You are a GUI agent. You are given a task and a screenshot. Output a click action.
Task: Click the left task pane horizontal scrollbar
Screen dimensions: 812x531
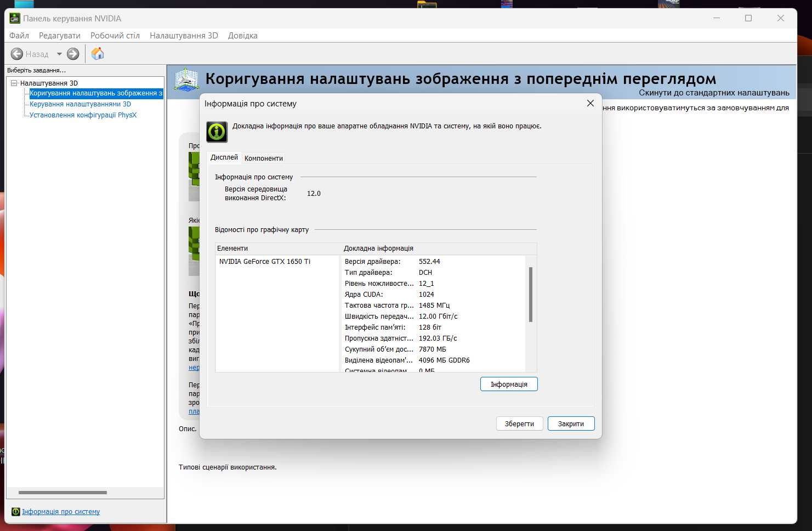(x=63, y=493)
